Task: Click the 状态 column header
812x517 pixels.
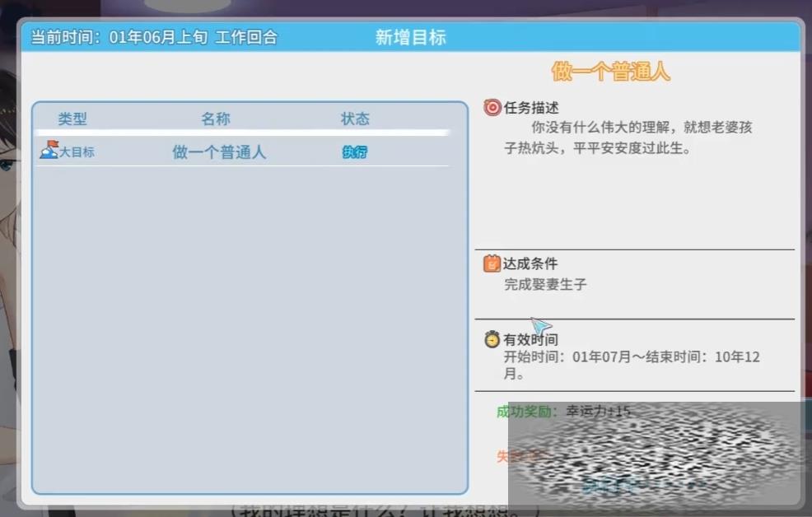Action: coord(355,119)
